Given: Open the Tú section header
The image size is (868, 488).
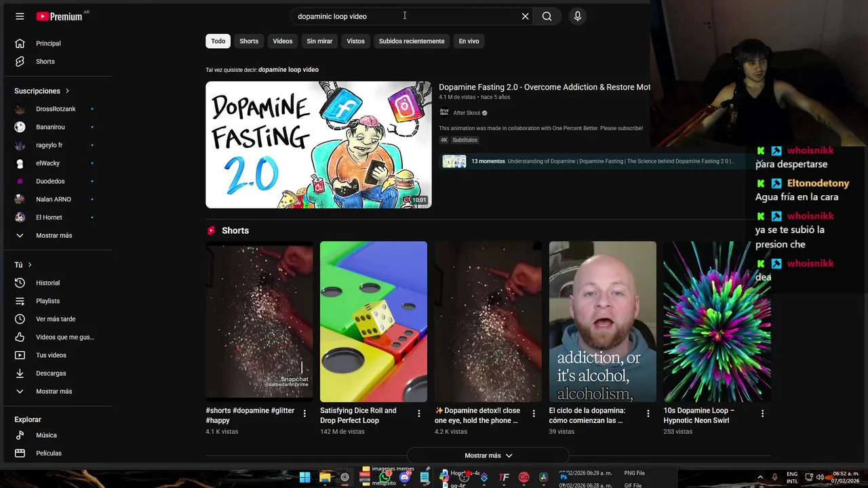Looking at the screenshot, I should point(24,265).
